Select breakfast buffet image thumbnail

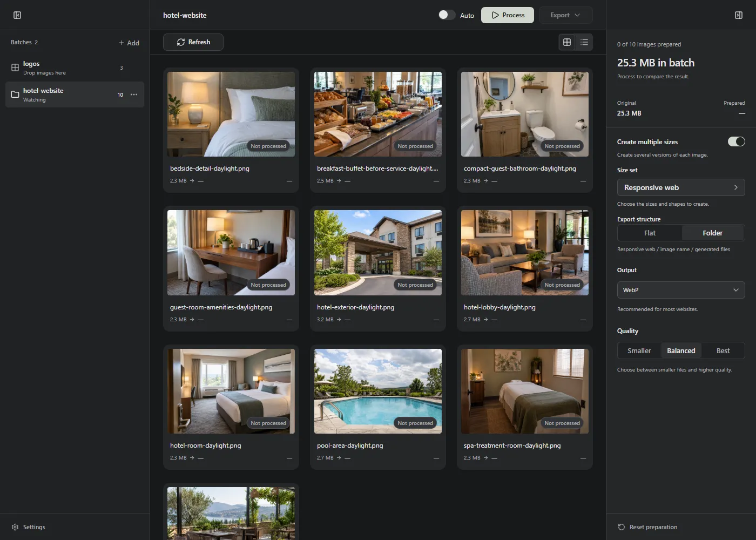(378, 114)
